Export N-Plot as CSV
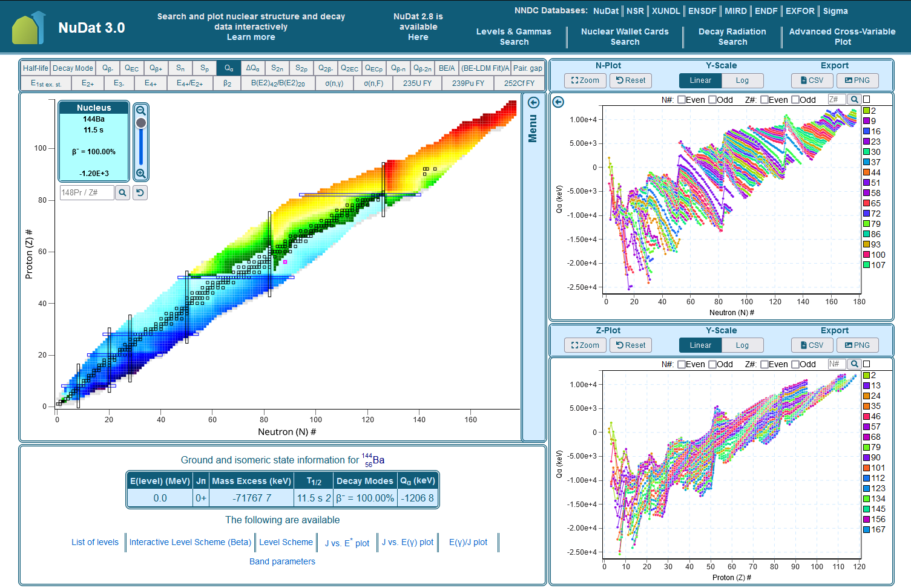The image size is (911, 588). (812, 80)
